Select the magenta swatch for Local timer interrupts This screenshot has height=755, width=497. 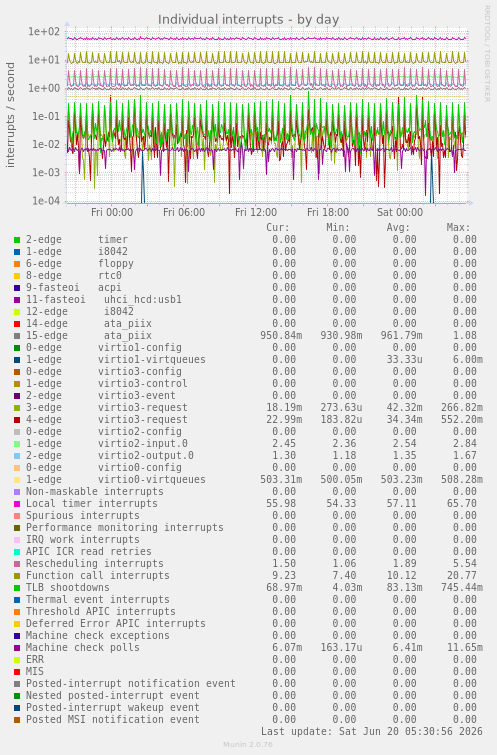(17, 504)
